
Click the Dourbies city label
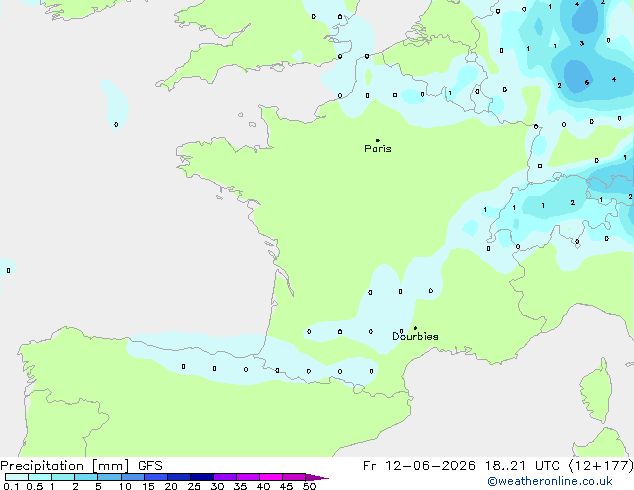click(415, 336)
